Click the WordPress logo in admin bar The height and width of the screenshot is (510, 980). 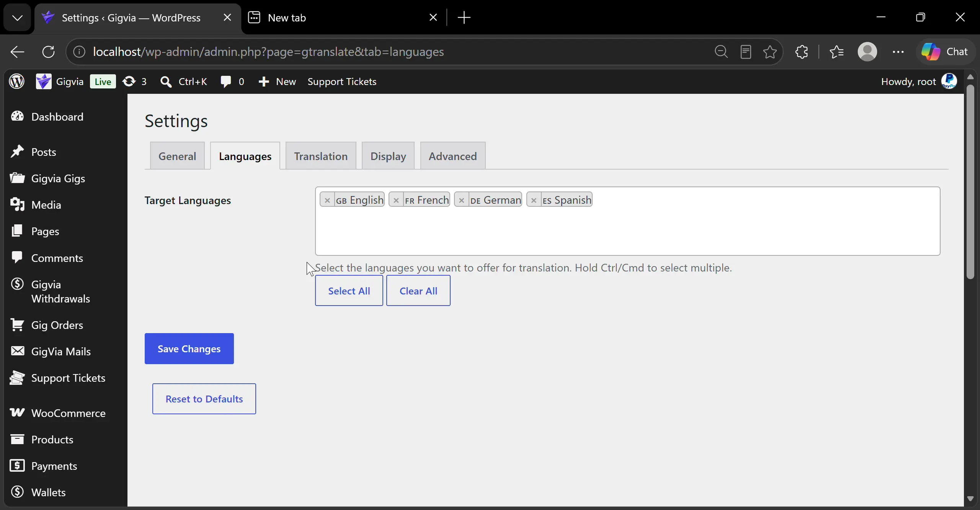point(16,82)
